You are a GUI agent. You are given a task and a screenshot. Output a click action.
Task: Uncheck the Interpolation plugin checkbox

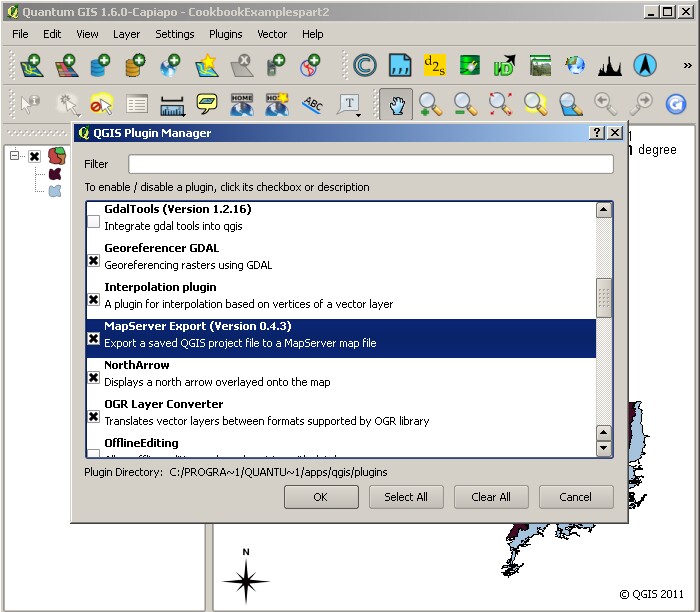93,299
